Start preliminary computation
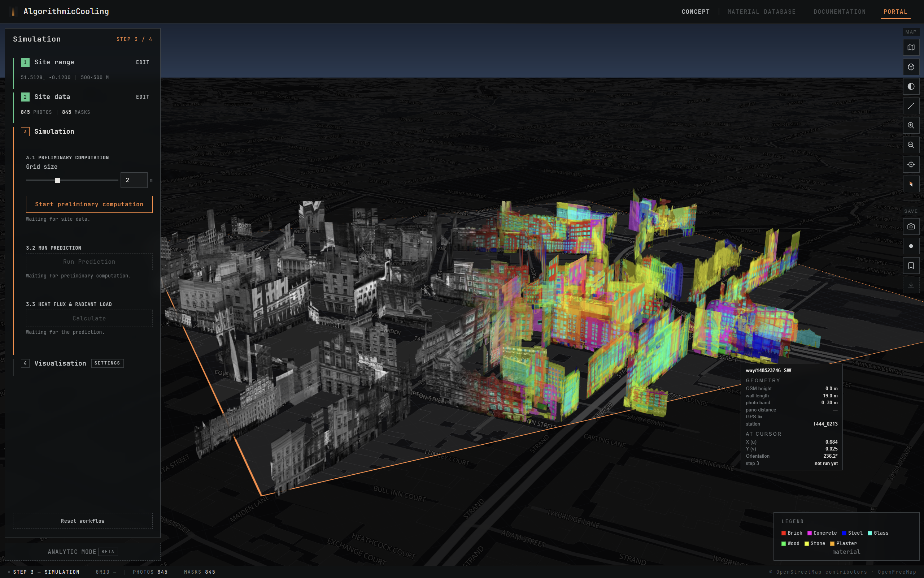 [x=89, y=204]
